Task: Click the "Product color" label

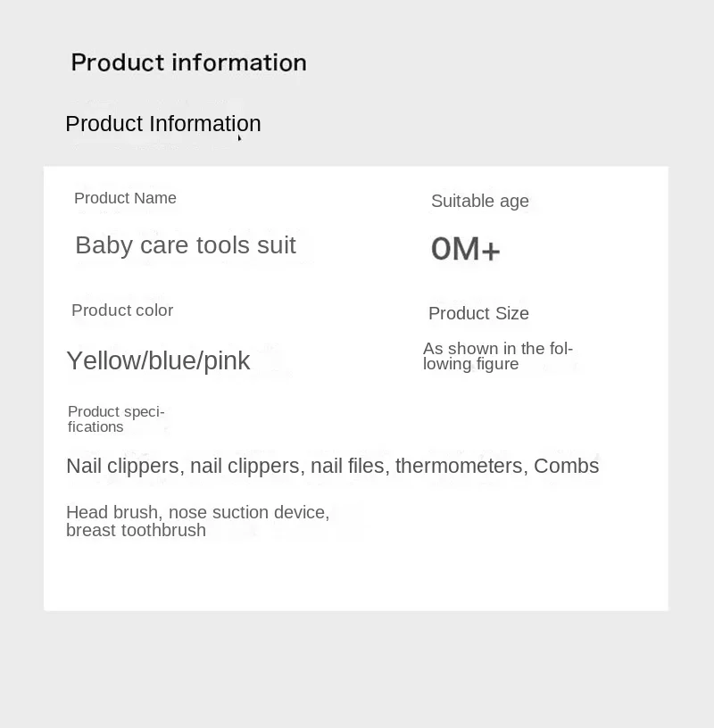Action: click(x=122, y=310)
